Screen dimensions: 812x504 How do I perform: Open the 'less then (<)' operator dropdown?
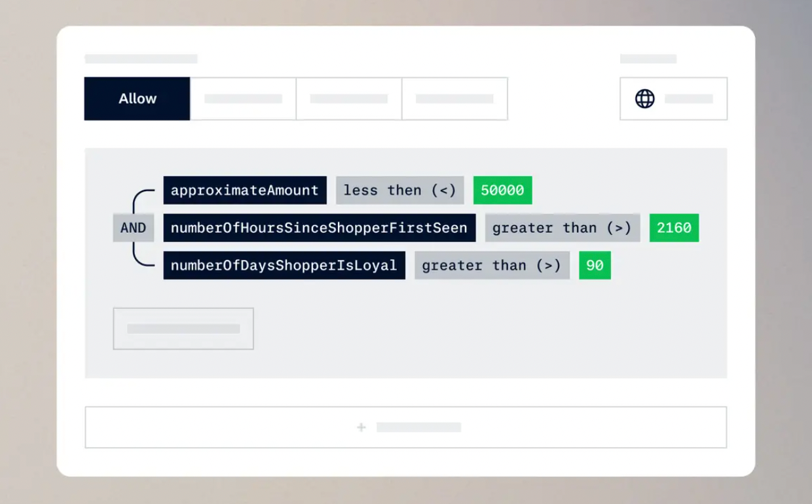point(399,190)
